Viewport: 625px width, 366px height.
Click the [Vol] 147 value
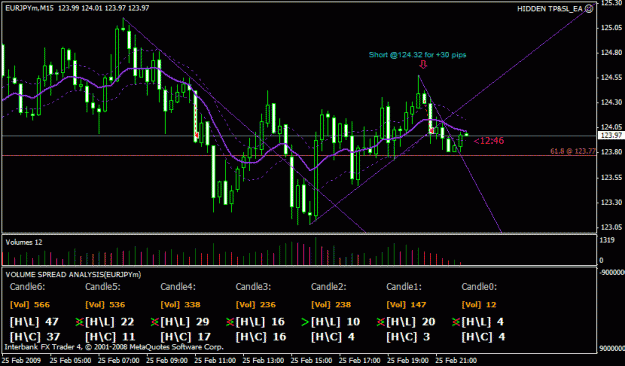(407, 305)
